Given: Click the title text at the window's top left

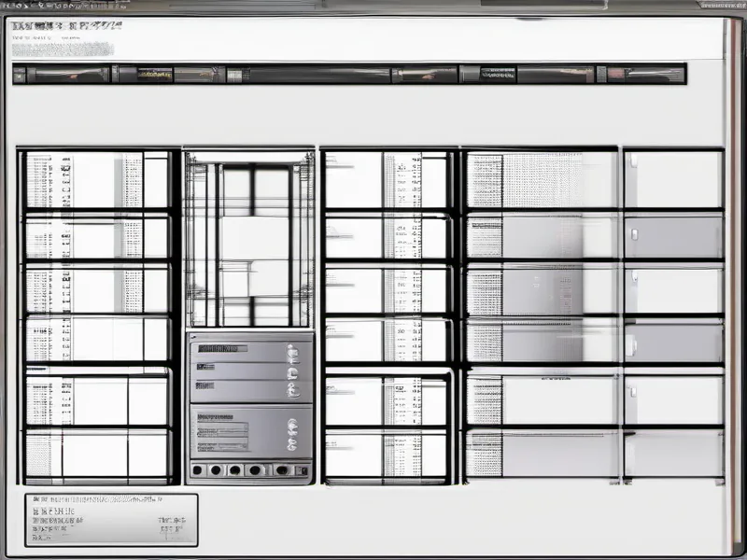Looking at the screenshot, I should [x=65, y=25].
